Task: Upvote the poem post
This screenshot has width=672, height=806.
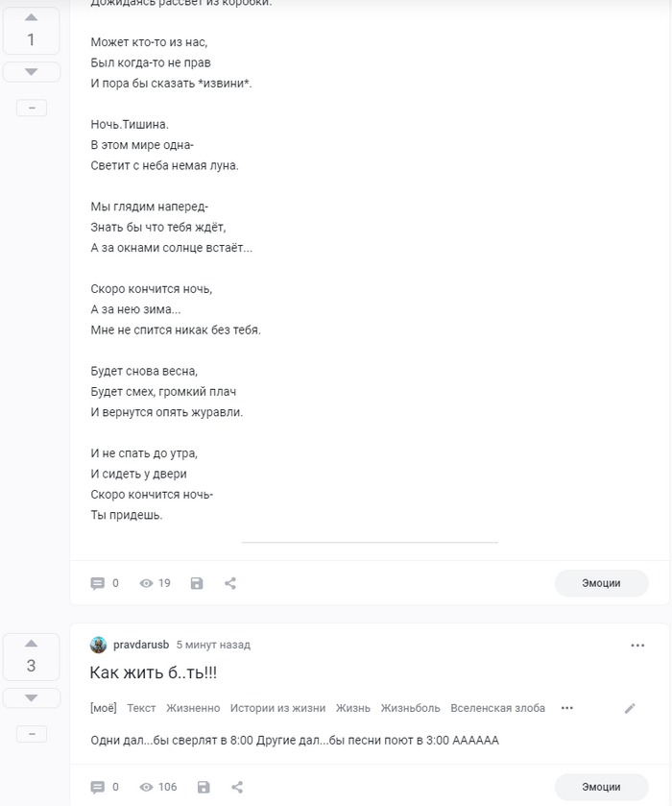Action: 32,16
